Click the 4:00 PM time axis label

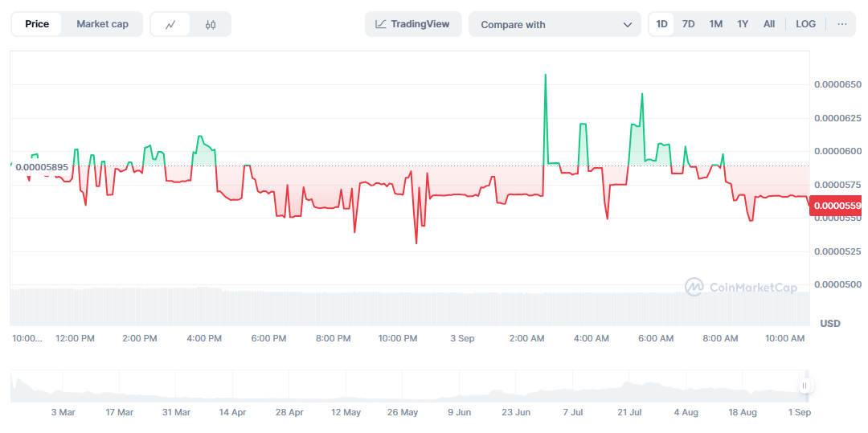click(x=204, y=338)
